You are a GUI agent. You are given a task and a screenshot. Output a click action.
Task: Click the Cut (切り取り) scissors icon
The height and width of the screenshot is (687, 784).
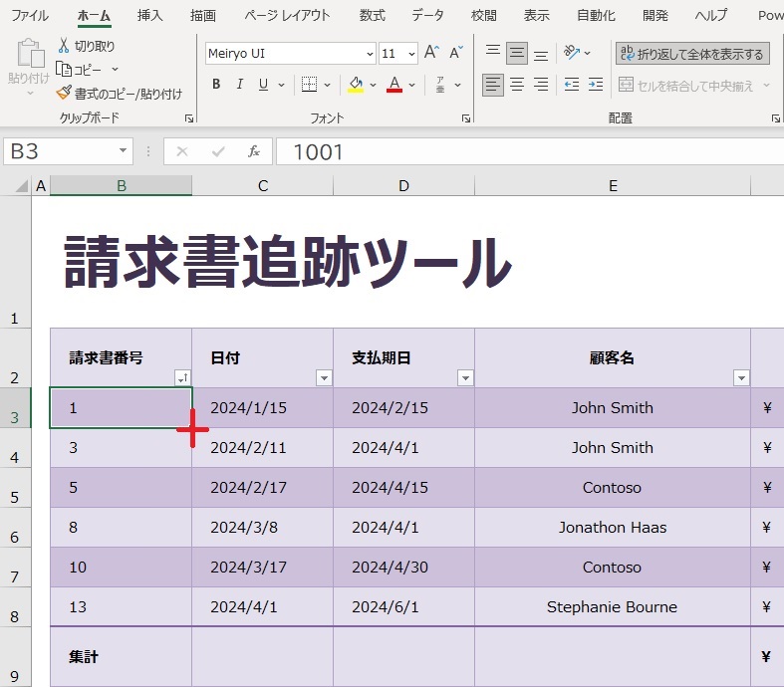point(64,46)
